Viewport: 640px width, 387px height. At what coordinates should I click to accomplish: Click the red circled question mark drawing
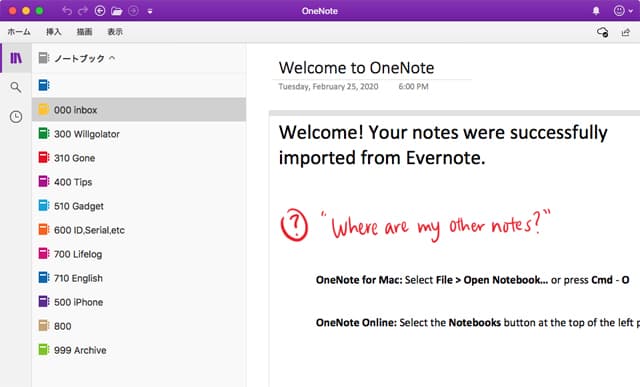tap(294, 225)
